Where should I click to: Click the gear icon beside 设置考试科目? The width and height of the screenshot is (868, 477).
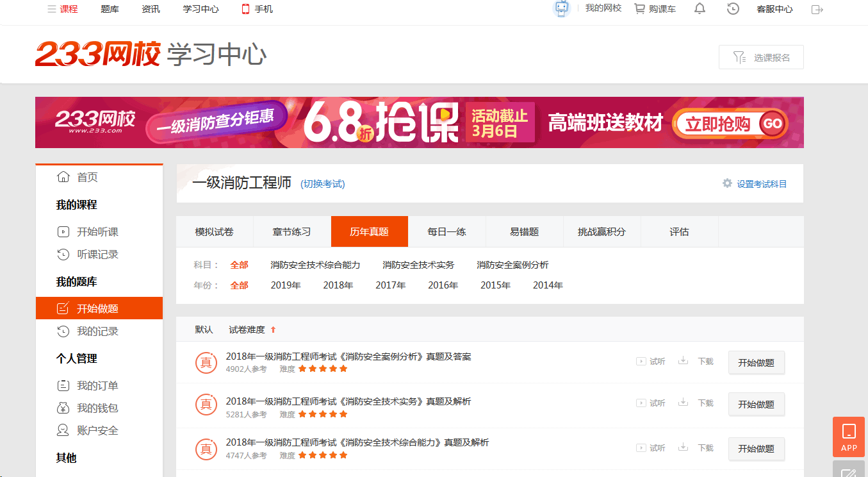(x=727, y=183)
